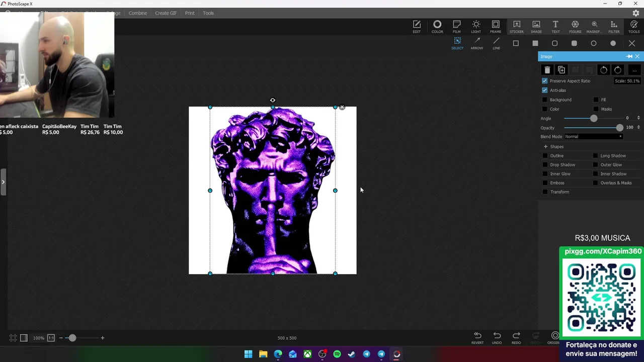644x362 pixels.
Task: Open the Frame tool icon
Action: point(496,27)
